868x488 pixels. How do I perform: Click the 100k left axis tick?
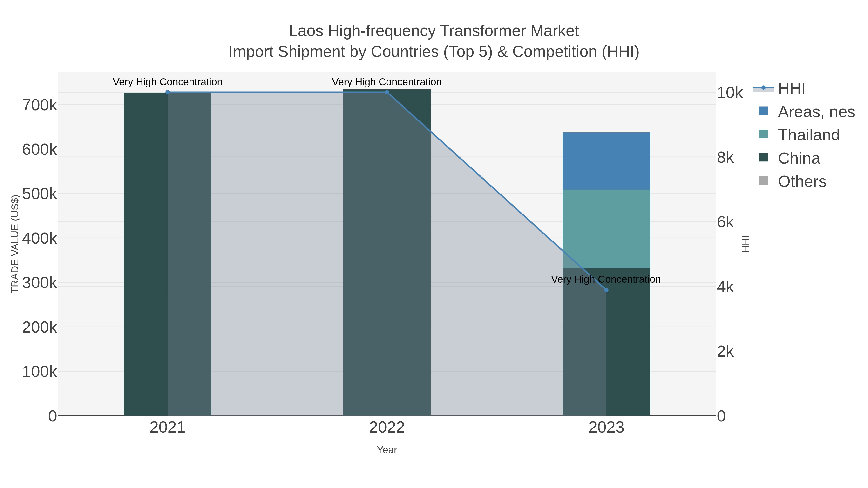(x=40, y=372)
